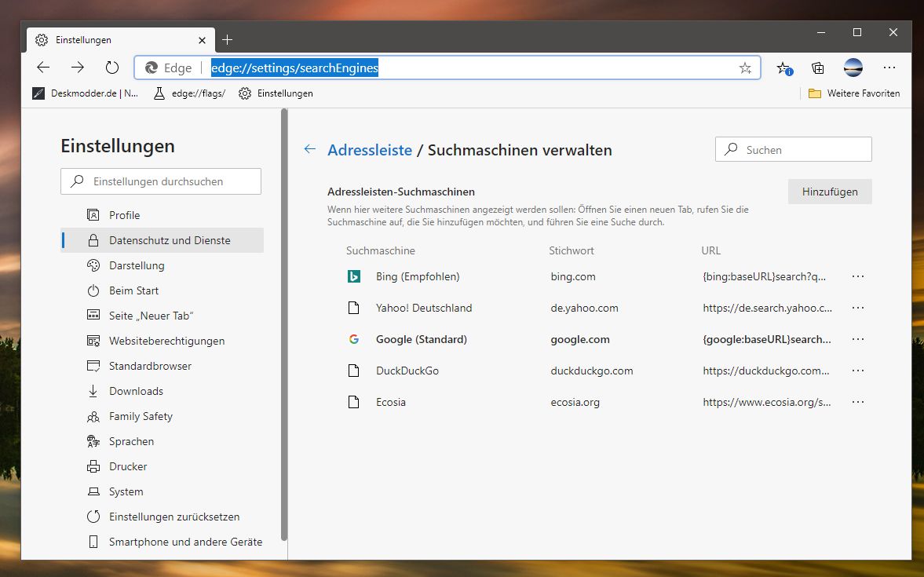Click the Yahoo! Deutschland page icon

[353, 308]
